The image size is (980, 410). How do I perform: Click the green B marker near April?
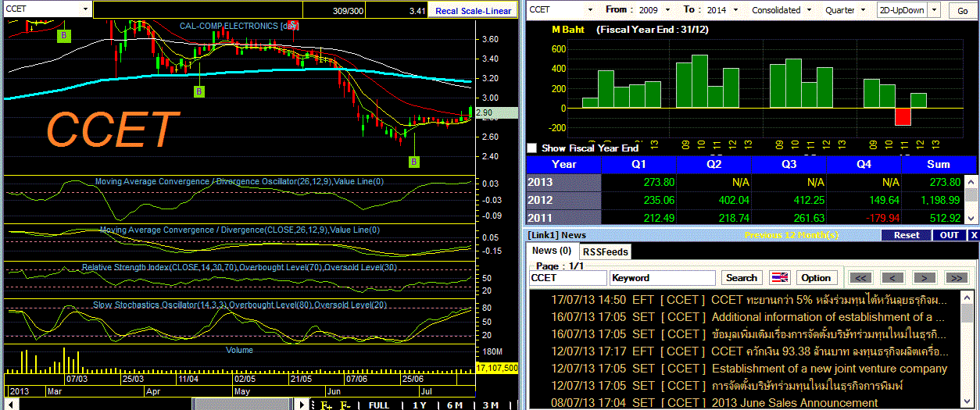[199, 91]
